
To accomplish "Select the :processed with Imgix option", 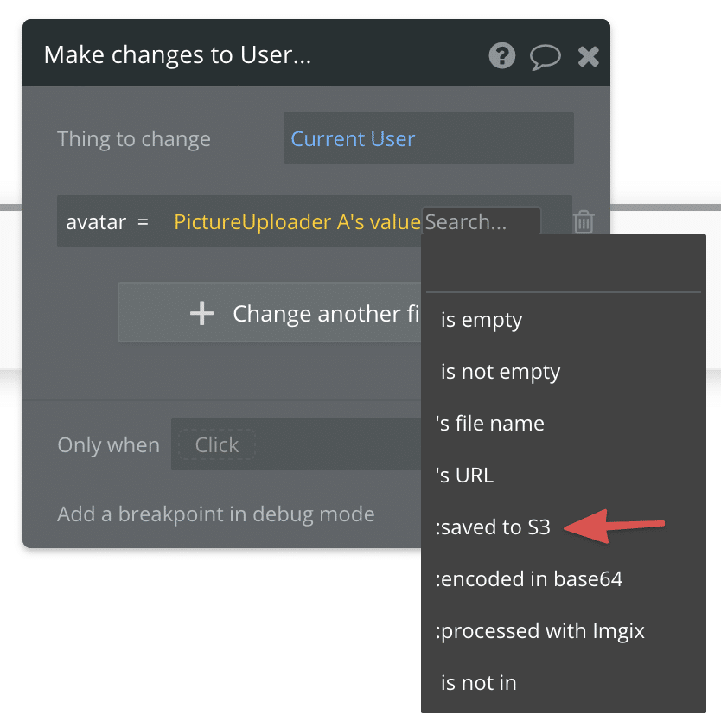I will tap(540, 631).
